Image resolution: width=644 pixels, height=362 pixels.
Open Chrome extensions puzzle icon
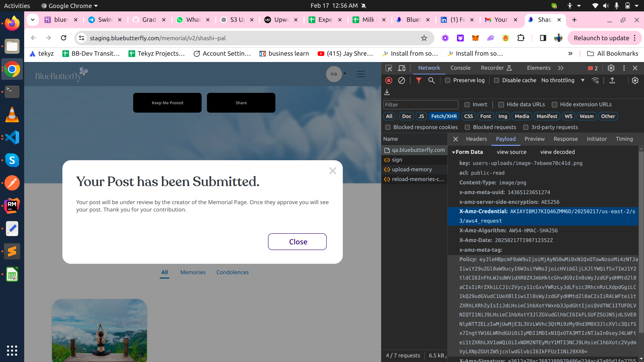click(521, 38)
